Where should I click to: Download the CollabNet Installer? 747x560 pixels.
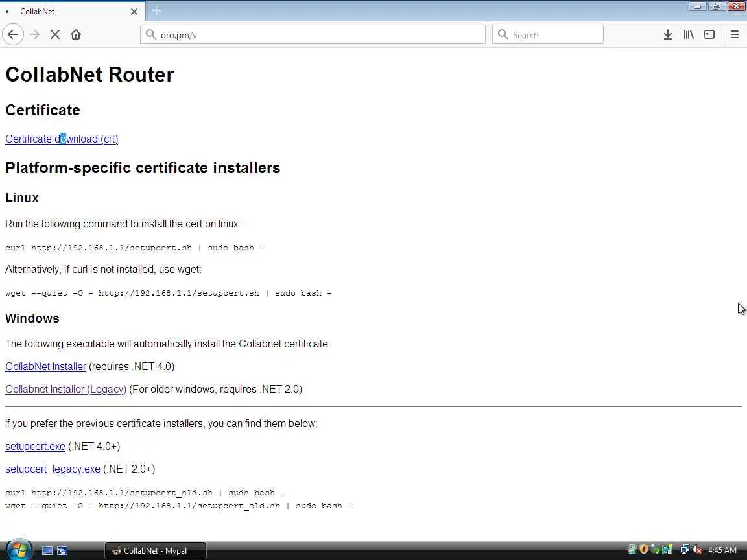pyautogui.click(x=46, y=367)
